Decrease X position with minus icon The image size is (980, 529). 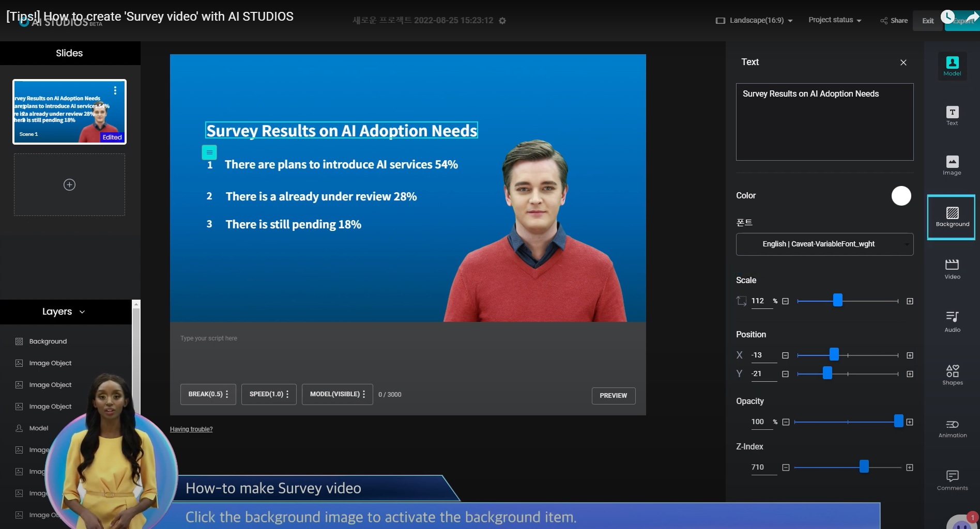[x=785, y=355]
